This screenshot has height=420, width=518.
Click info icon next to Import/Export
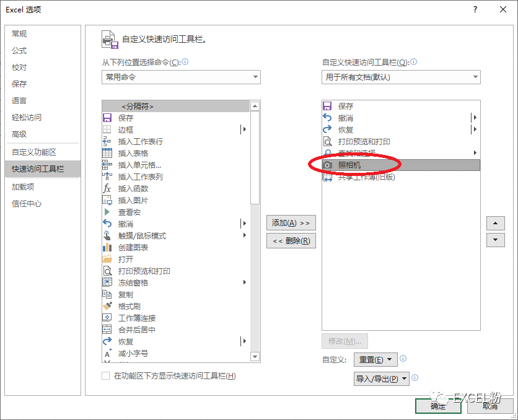click(x=415, y=378)
